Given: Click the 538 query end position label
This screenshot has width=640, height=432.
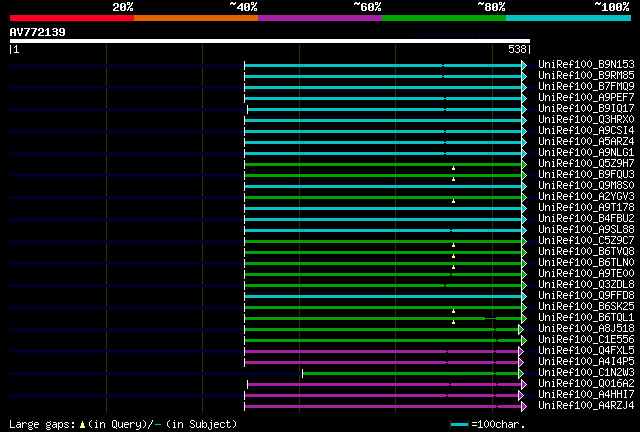Looking at the screenshot, I should (517, 49).
